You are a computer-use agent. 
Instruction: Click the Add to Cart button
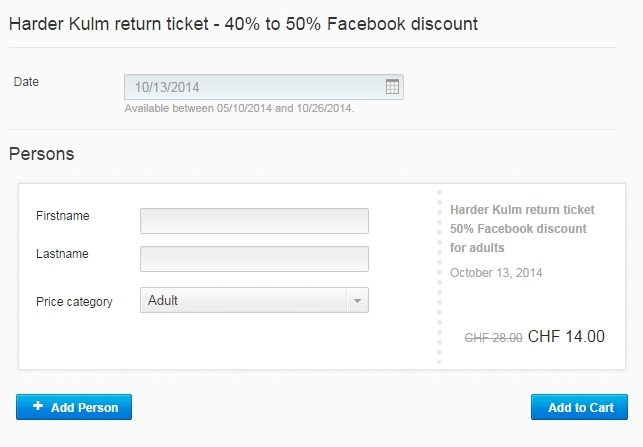579,407
